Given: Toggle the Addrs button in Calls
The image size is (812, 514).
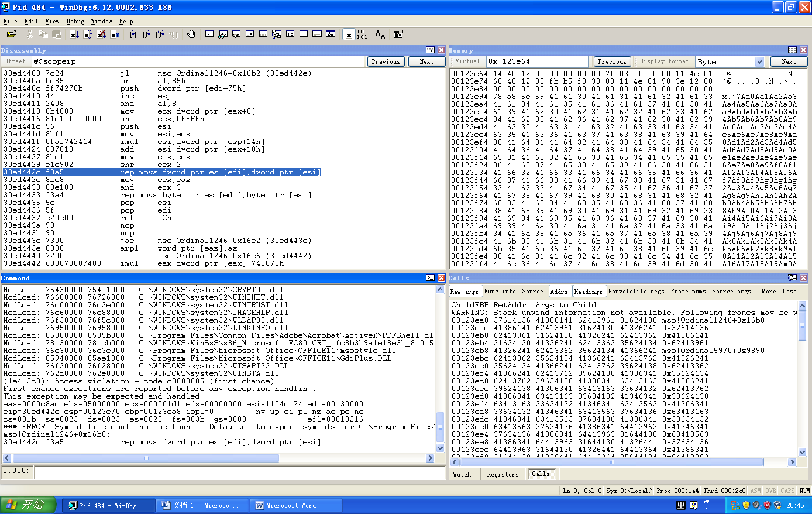Looking at the screenshot, I should (x=559, y=292).
